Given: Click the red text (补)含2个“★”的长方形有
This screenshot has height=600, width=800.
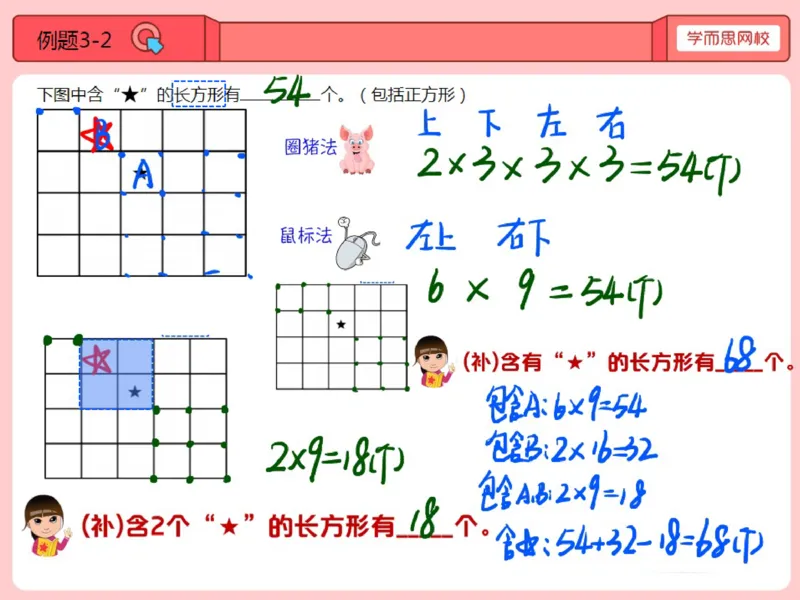Looking at the screenshot, I should pos(238,526).
